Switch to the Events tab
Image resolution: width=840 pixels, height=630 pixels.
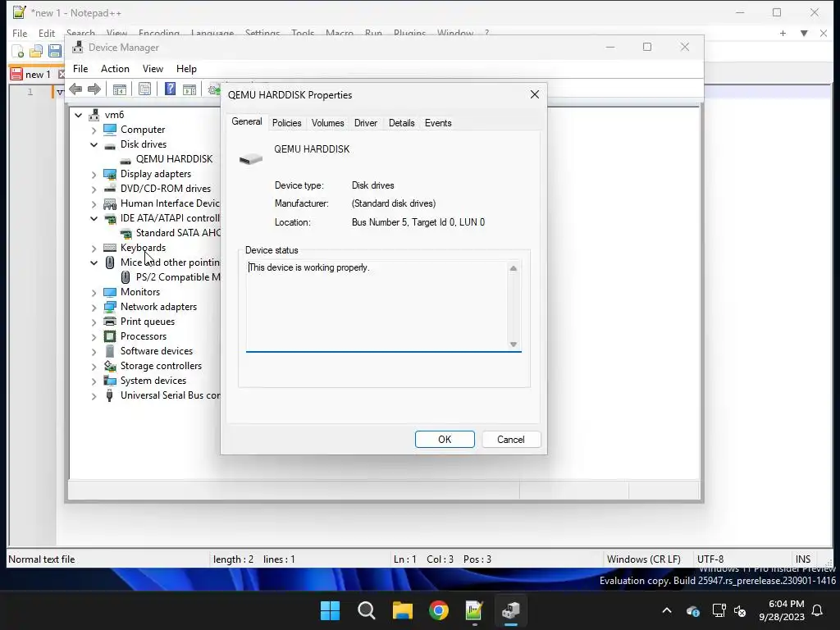(438, 123)
